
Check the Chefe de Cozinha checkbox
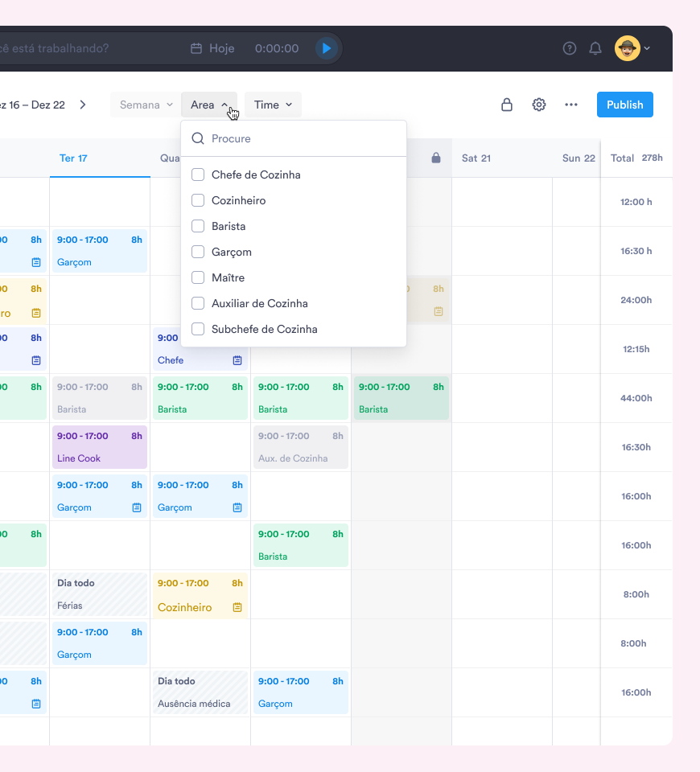pos(198,175)
